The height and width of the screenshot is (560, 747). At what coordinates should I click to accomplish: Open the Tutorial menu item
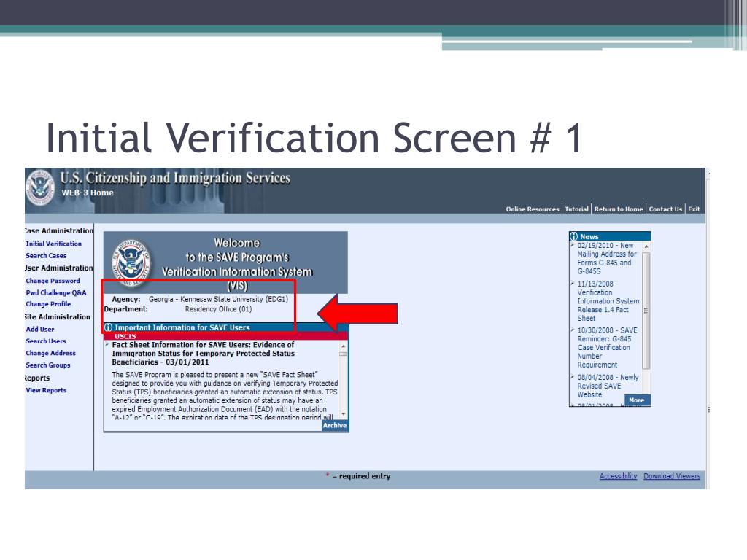coord(576,209)
